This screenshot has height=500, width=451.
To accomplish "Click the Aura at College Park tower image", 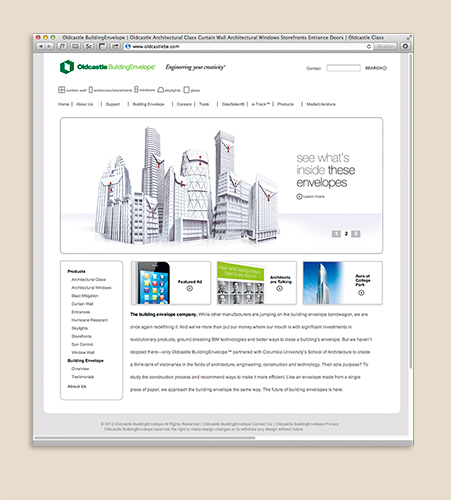I will coord(323,283).
